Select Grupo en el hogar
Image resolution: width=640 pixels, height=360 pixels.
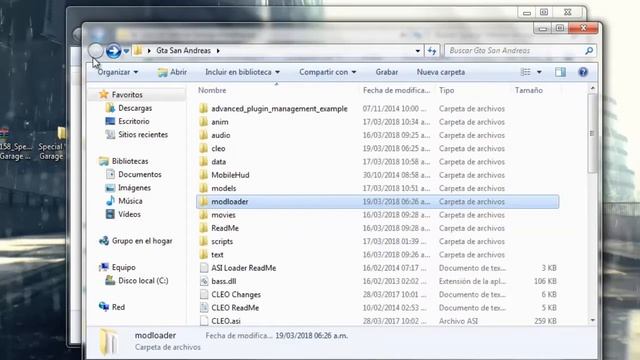(142, 241)
